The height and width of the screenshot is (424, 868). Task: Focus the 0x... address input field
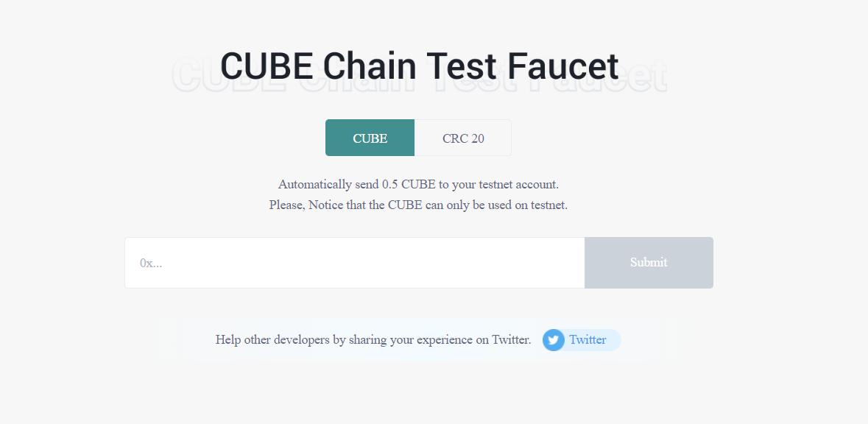(354, 263)
